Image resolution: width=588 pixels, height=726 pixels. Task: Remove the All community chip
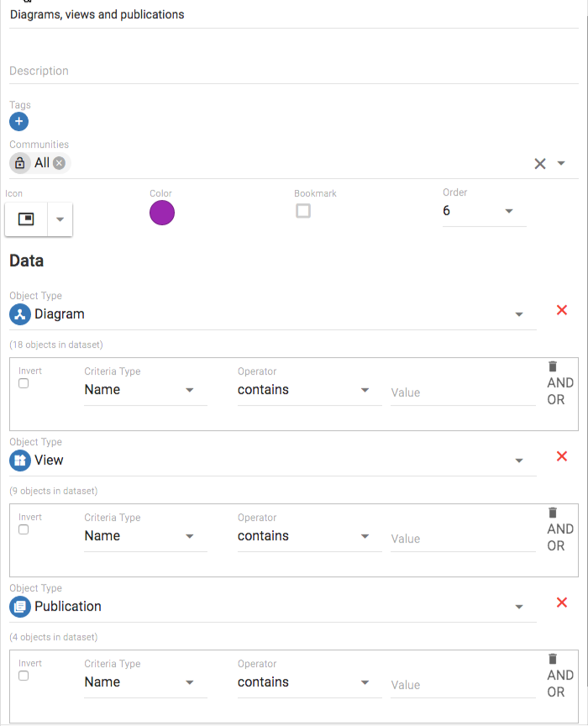pyautogui.click(x=60, y=163)
